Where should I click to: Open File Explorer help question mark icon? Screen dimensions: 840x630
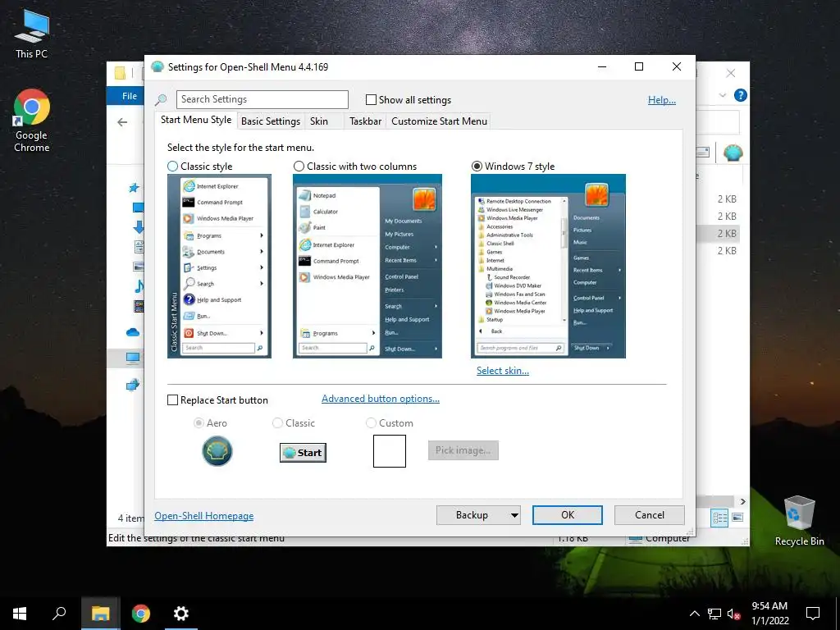(x=741, y=95)
